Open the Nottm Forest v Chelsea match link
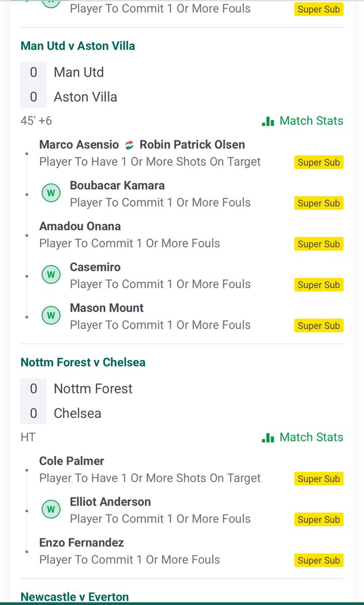The width and height of the screenshot is (364, 605). tap(83, 362)
